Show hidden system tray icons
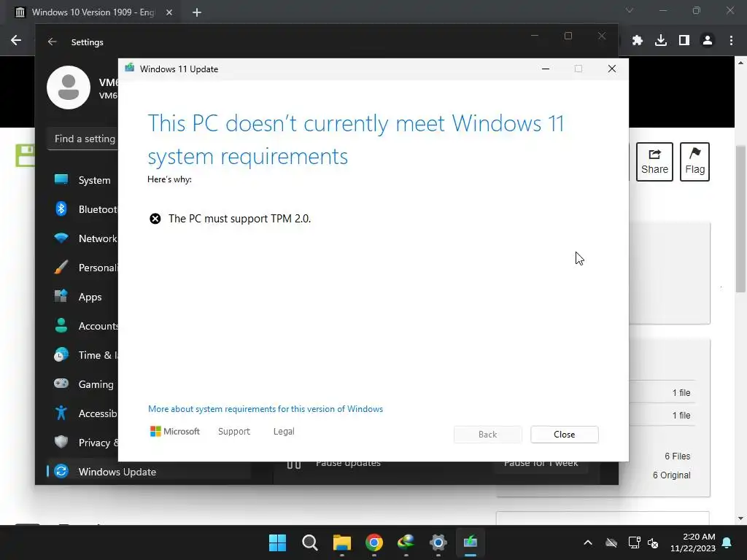This screenshot has width=747, height=560. (x=588, y=542)
